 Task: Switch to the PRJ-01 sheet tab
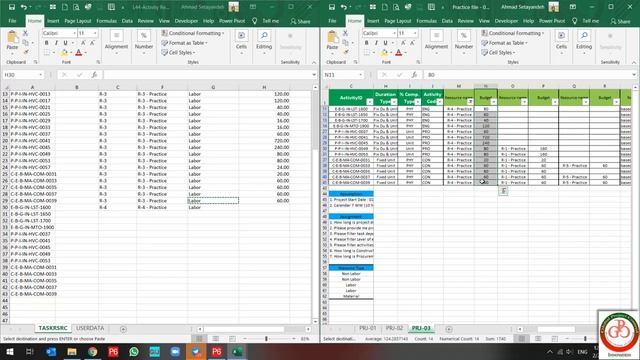pyautogui.click(x=368, y=328)
